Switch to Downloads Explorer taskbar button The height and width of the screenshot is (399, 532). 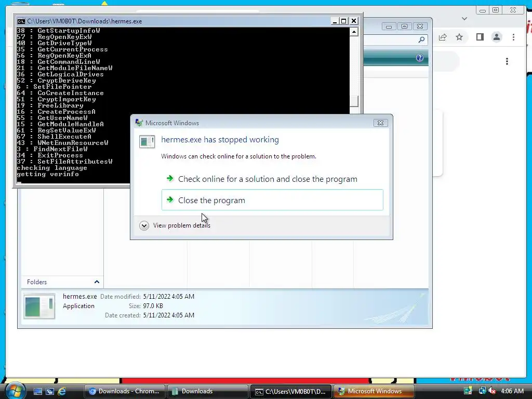click(x=207, y=391)
